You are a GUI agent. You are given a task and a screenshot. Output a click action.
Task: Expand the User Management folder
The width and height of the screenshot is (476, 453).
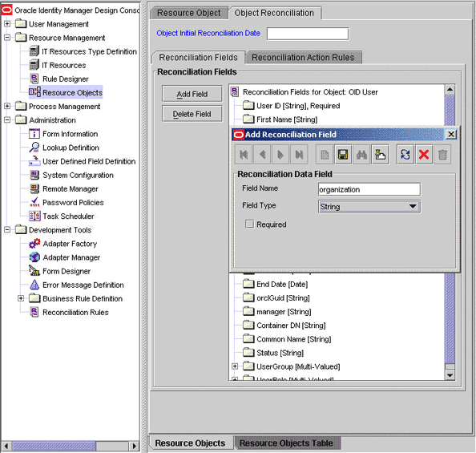tap(7, 24)
